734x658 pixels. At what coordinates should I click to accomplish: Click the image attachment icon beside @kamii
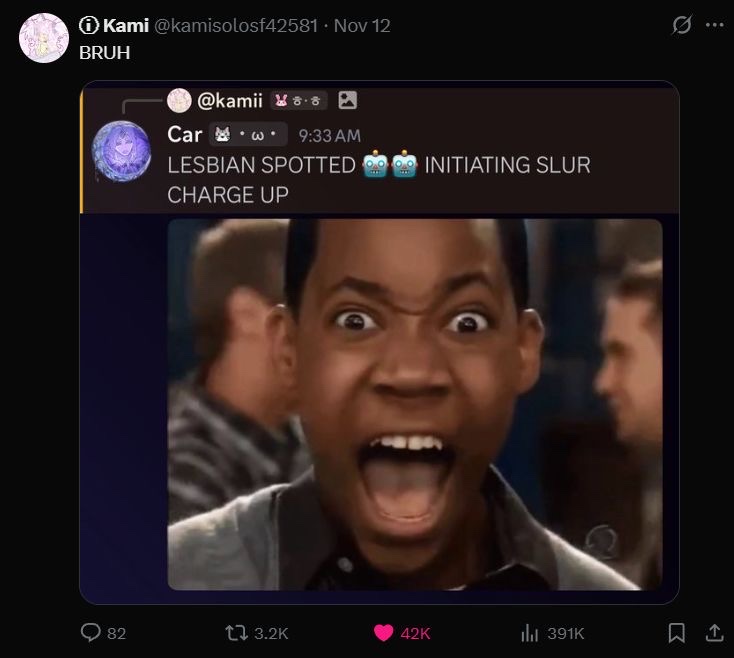[348, 100]
